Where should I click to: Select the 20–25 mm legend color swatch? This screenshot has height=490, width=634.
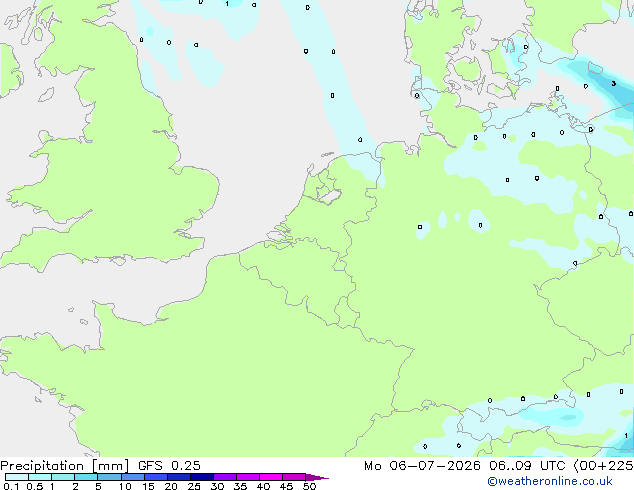click(x=178, y=477)
